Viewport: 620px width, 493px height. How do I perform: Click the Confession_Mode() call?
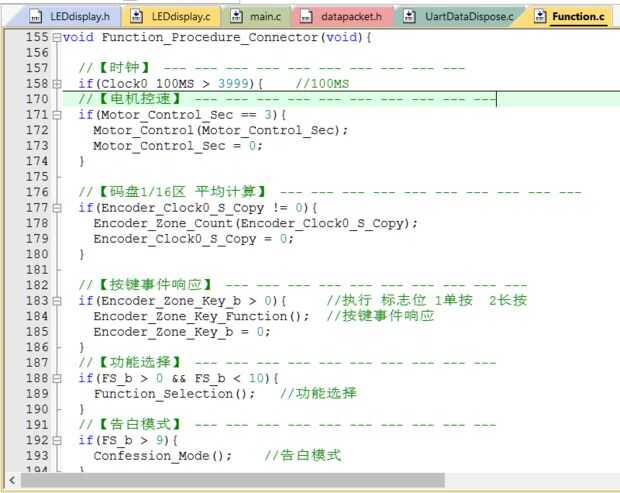[163, 456]
